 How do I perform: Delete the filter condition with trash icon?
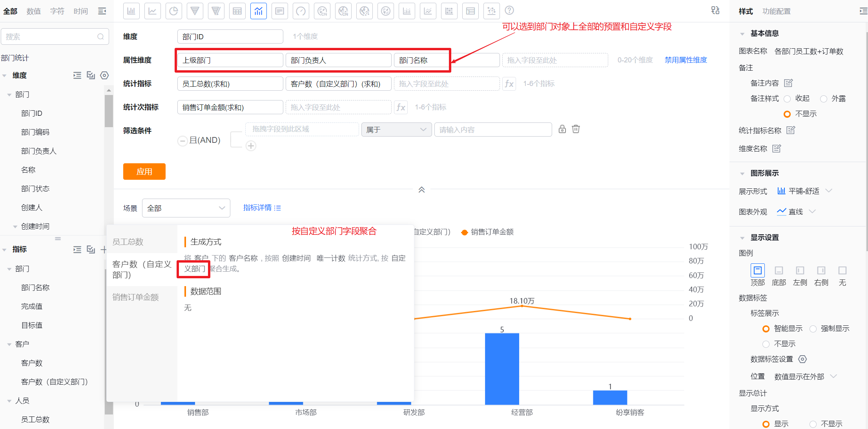576,129
